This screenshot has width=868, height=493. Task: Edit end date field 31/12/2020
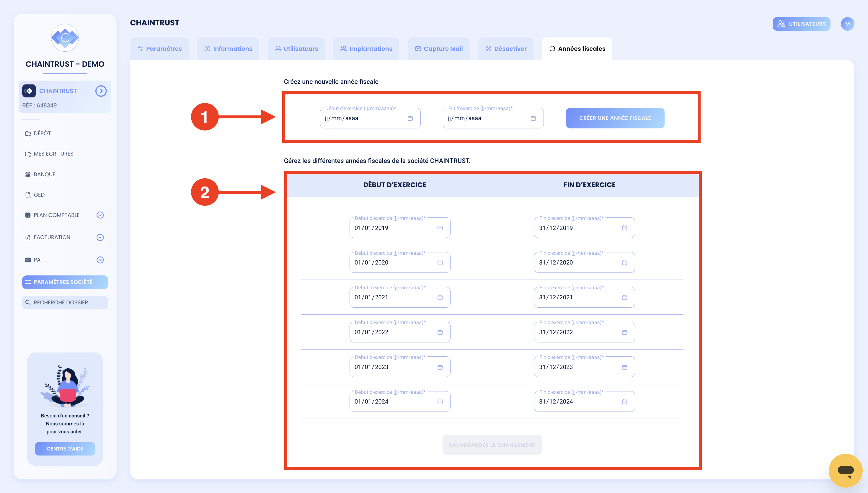[x=584, y=263]
